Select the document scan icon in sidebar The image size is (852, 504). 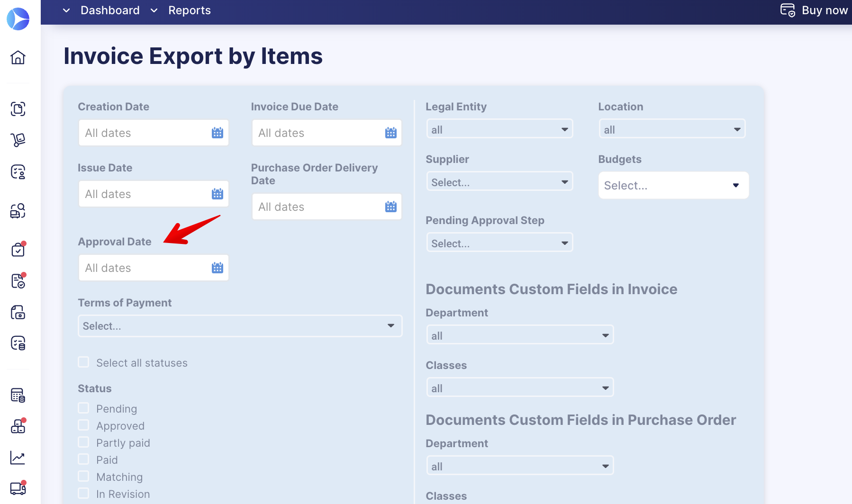[18, 109]
